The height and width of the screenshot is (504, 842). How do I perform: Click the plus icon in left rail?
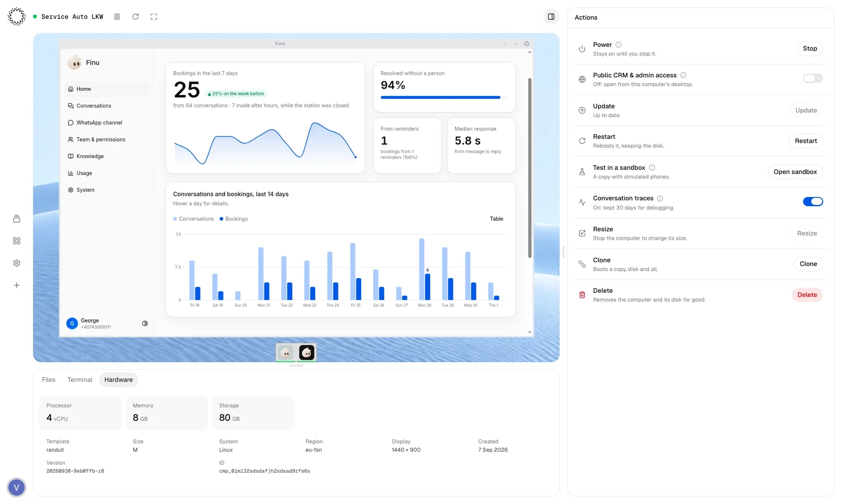coord(17,285)
